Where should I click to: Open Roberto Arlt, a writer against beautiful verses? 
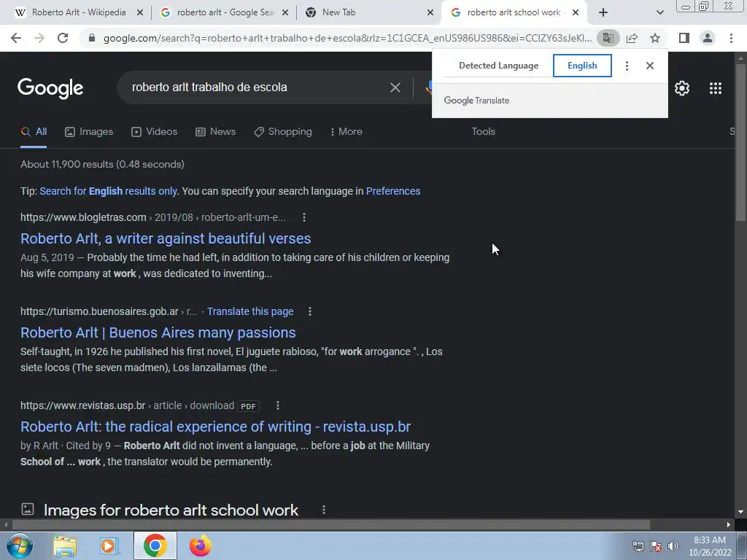pyautogui.click(x=166, y=238)
